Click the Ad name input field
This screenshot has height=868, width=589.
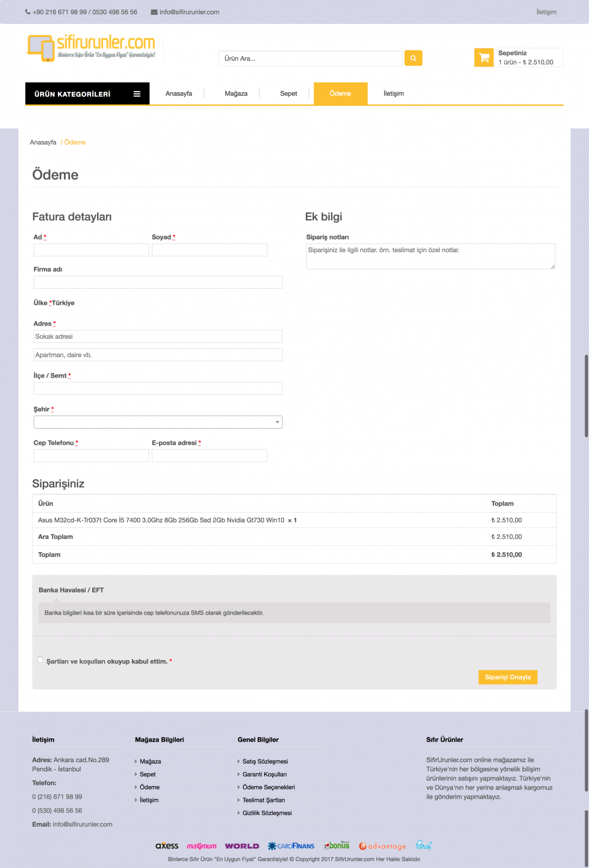pos(91,250)
